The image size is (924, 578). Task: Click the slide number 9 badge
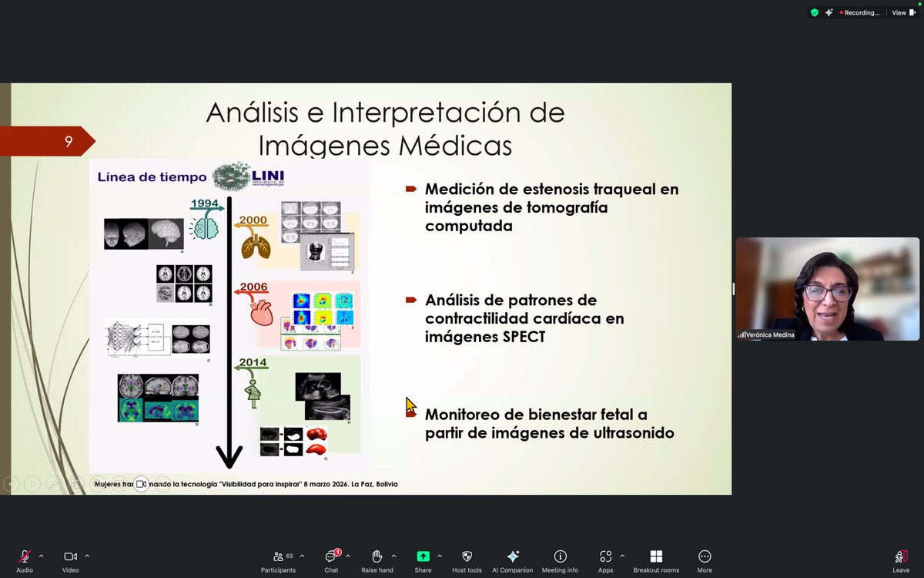pos(69,141)
